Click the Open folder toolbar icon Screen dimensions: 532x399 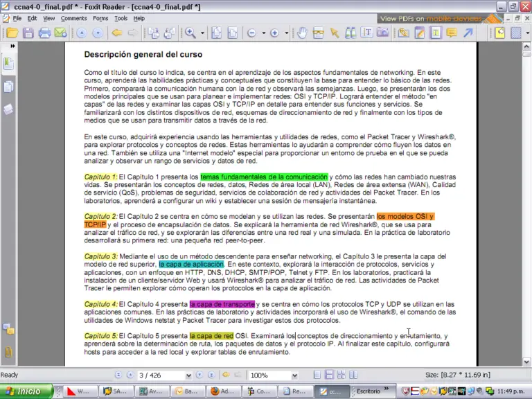(x=12, y=33)
